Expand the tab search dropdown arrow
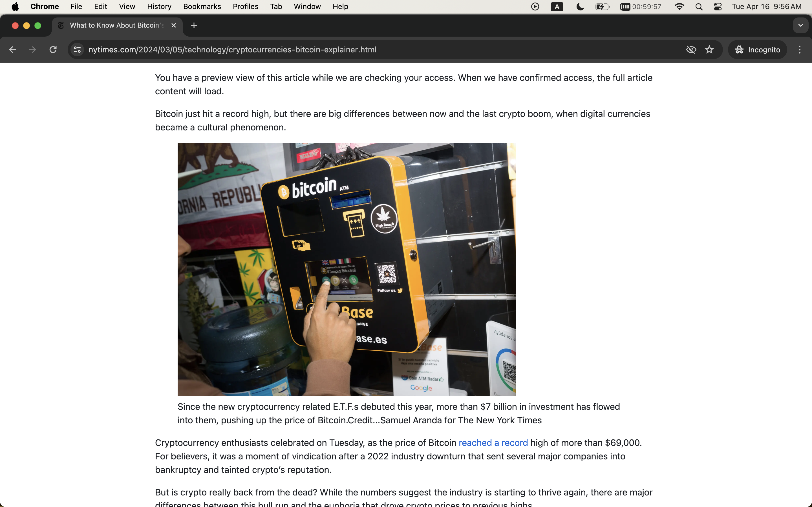 point(801,25)
